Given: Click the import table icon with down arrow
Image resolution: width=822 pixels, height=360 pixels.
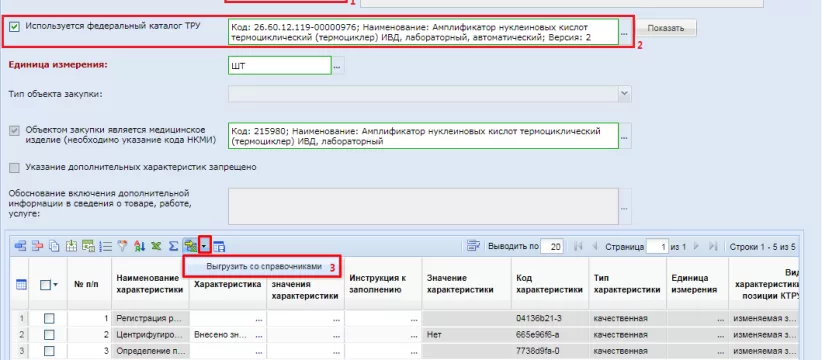Looking at the screenshot, I should 71,246.
